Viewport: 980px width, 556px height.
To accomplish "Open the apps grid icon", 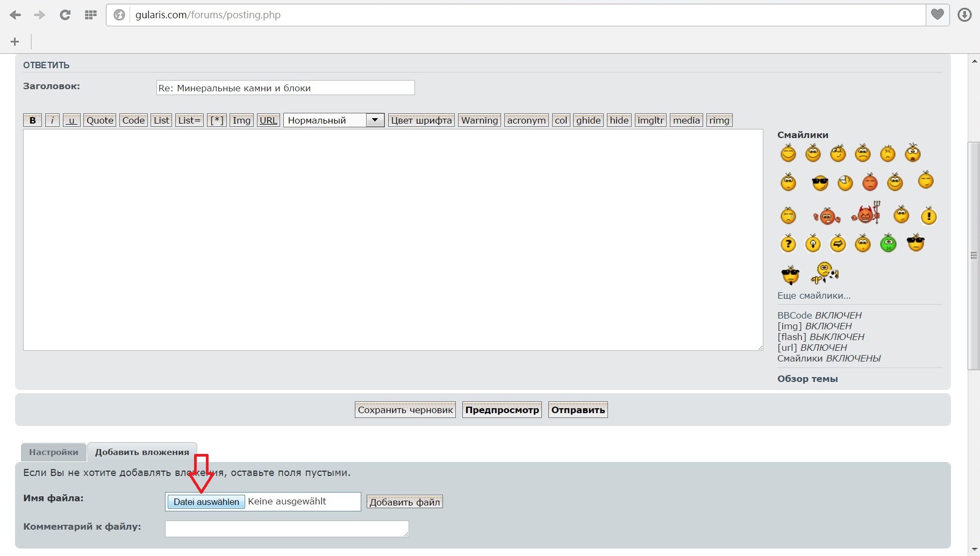I will [90, 15].
